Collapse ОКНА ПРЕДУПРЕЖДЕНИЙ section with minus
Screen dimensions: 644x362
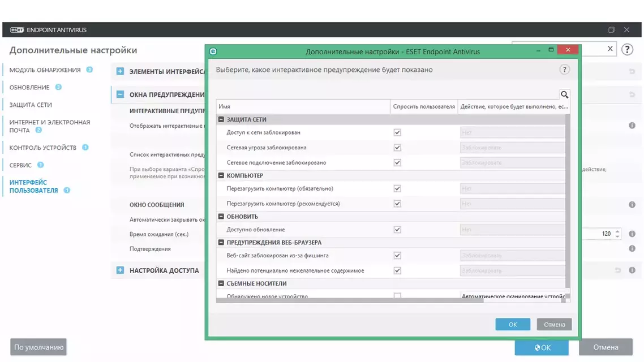[120, 94]
